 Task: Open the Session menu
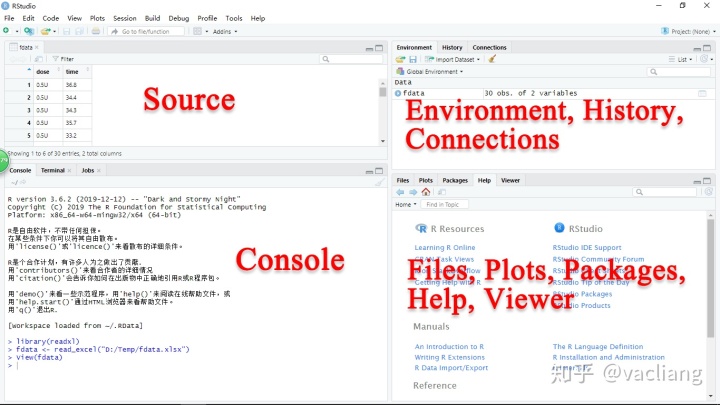click(x=125, y=18)
